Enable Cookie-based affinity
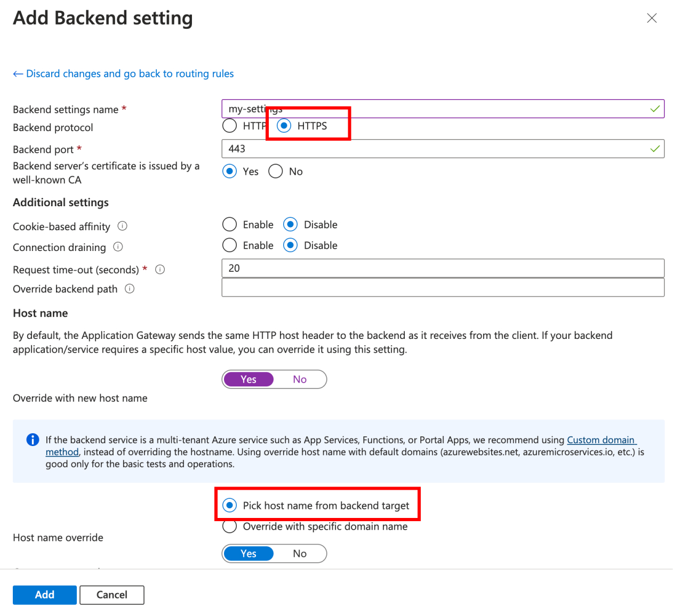The width and height of the screenshot is (673, 616). [x=229, y=224]
